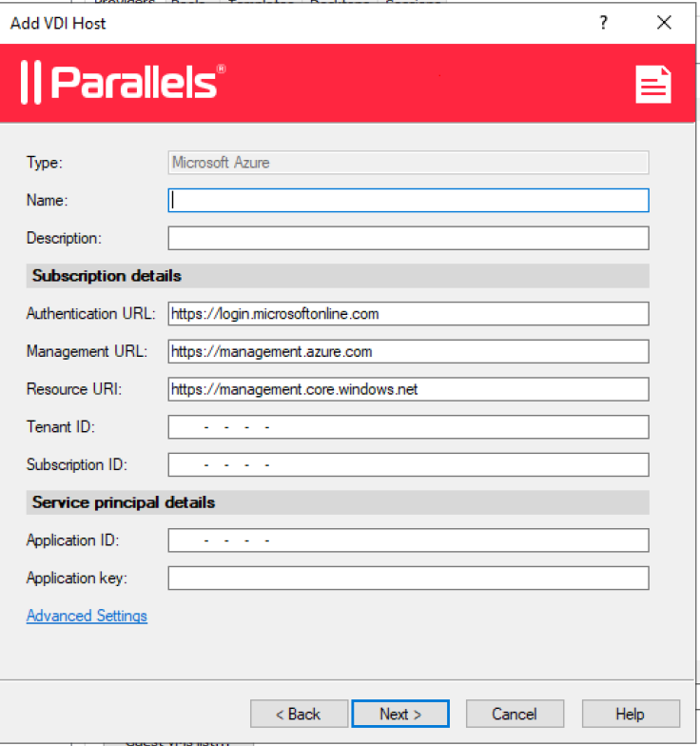Go to previous step with Back button
The width and height of the screenshot is (700, 746).
[299, 714]
